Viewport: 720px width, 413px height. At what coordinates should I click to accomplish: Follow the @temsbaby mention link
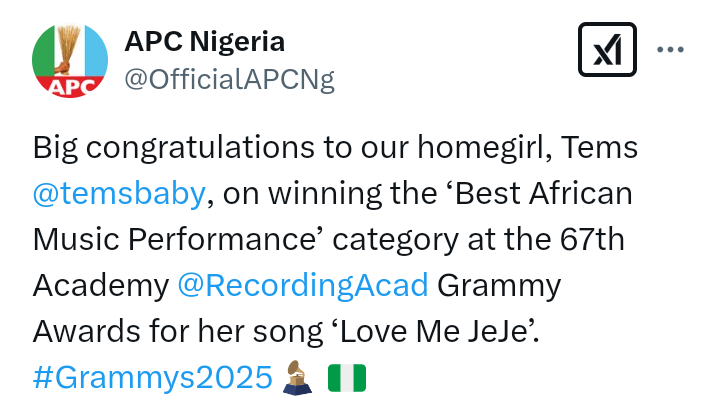pyautogui.click(x=119, y=194)
